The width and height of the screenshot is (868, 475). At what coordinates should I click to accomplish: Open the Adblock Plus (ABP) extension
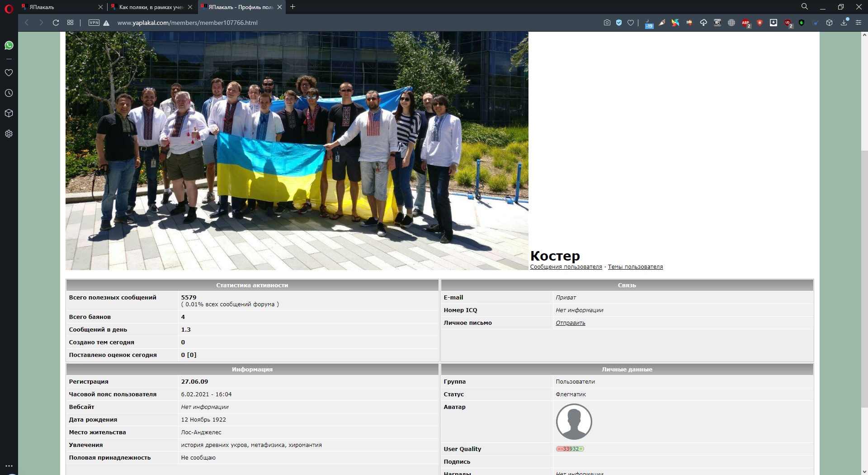click(x=746, y=23)
